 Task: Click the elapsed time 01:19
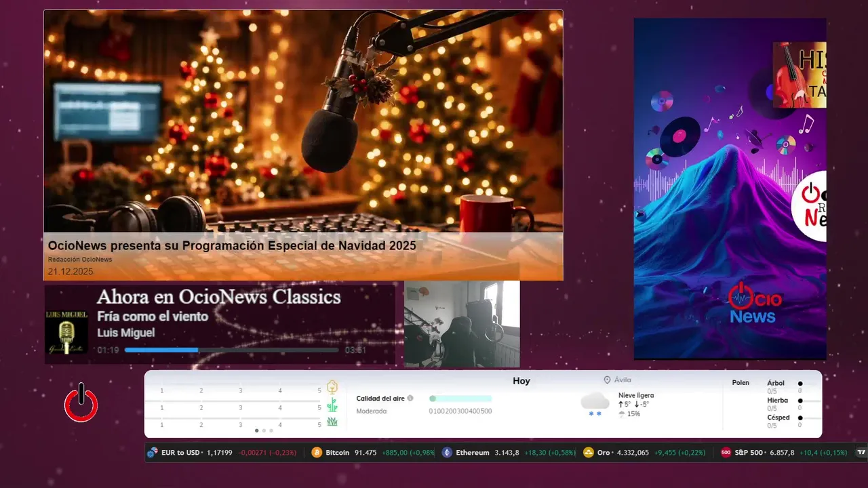pyautogui.click(x=108, y=350)
